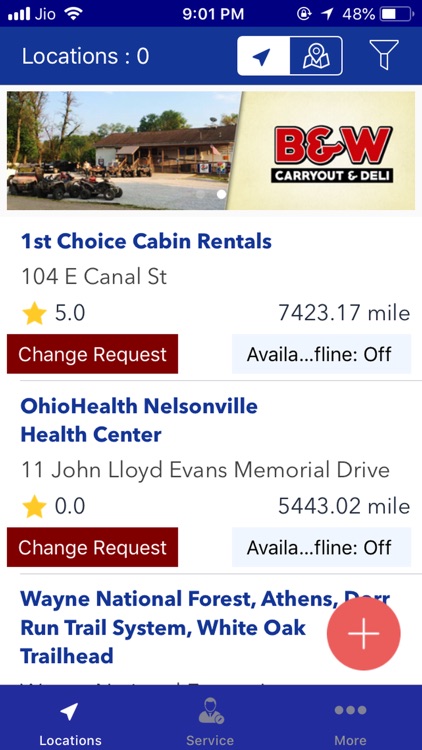Tap the battery indicator in status bar
The width and height of the screenshot is (422, 750).
pos(395,14)
